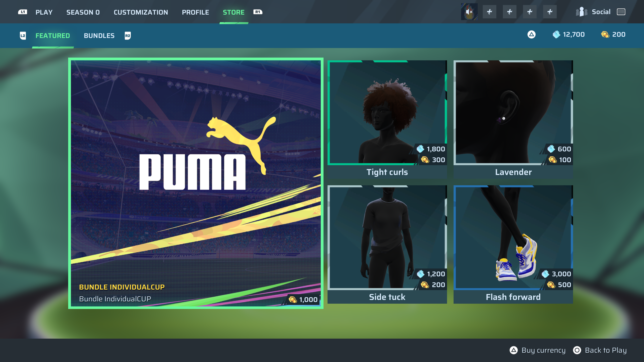Add teammate in third empty party slot
Image resolution: width=644 pixels, height=362 pixels.
[530, 12]
